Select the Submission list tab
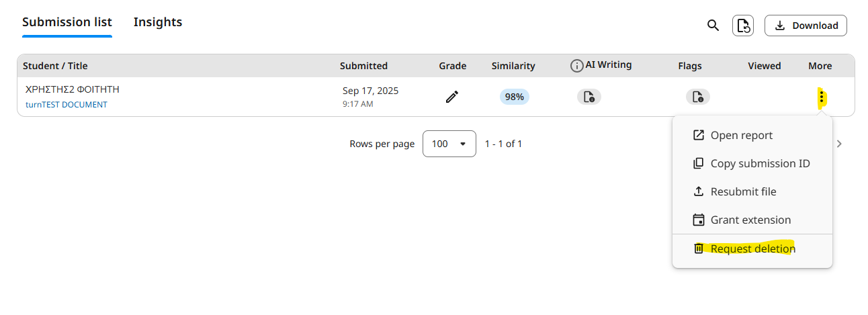 click(67, 22)
